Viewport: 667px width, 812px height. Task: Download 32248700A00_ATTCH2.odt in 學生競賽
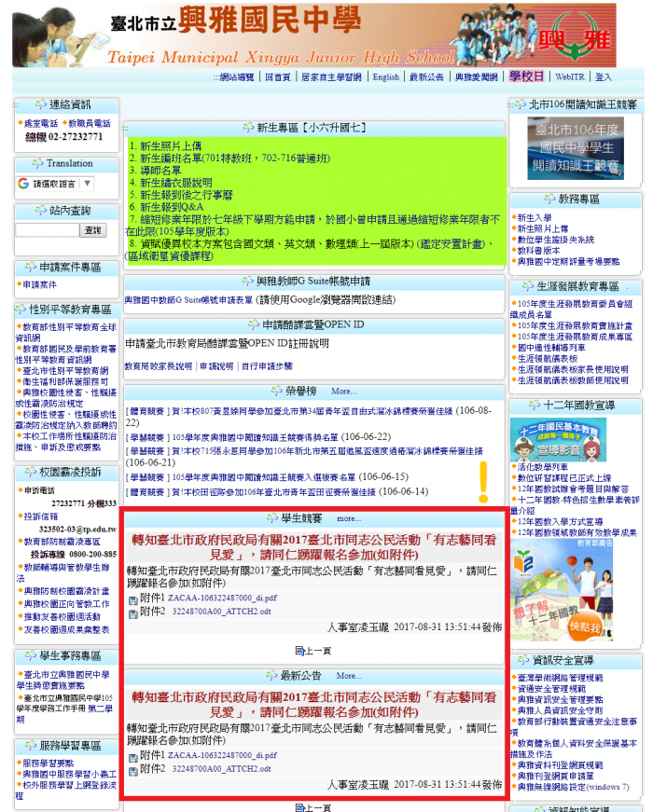pyautogui.click(x=221, y=612)
